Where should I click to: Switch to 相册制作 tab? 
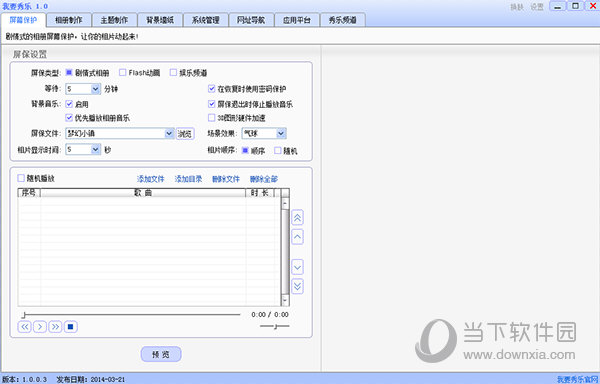(x=69, y=20)
